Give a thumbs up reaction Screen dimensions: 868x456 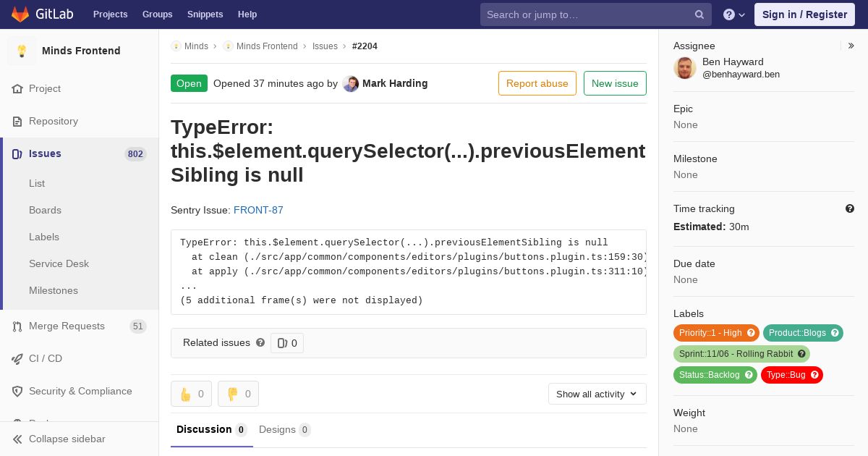pos(191,394)
